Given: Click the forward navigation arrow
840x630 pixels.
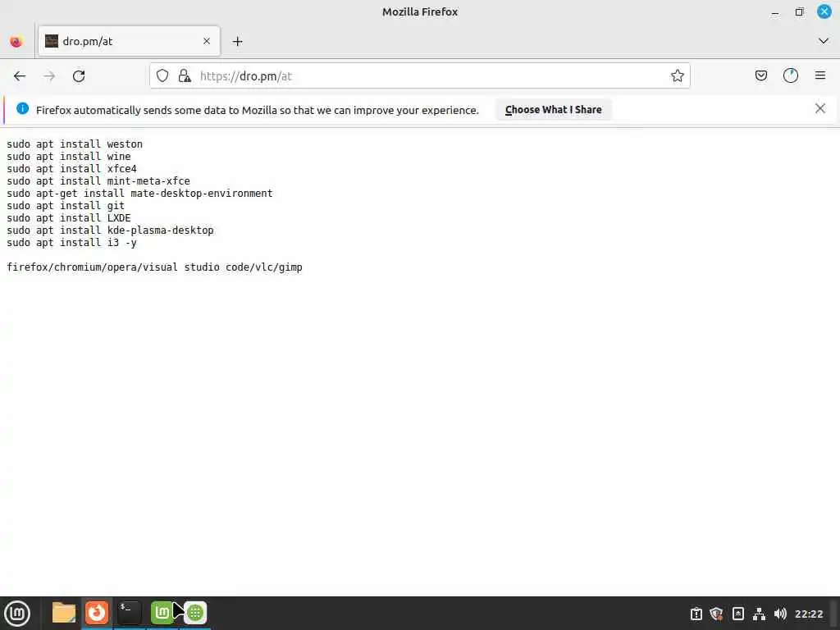Looking at the screenshot, I should coord(49,76).
